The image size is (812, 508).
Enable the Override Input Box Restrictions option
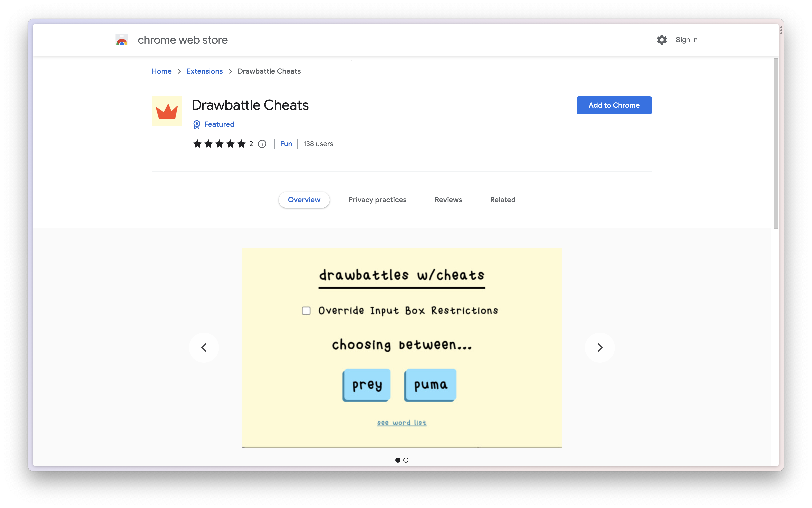[x=306, y=310]
